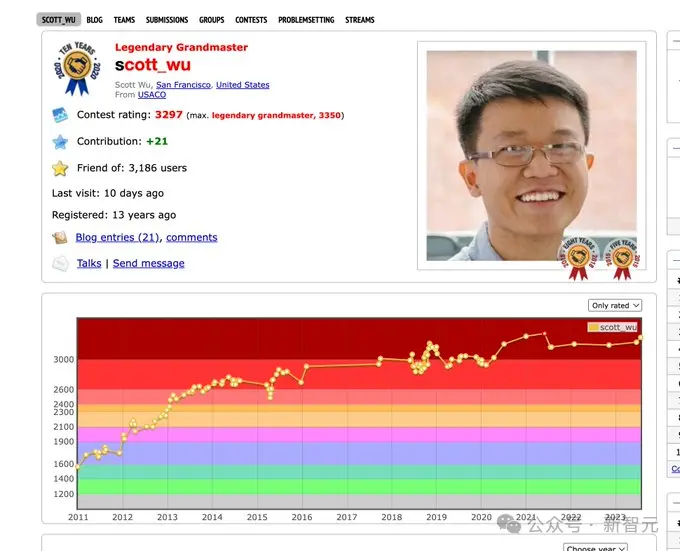
Task: Open the STREAMS tab
Action: click(360, 20)
